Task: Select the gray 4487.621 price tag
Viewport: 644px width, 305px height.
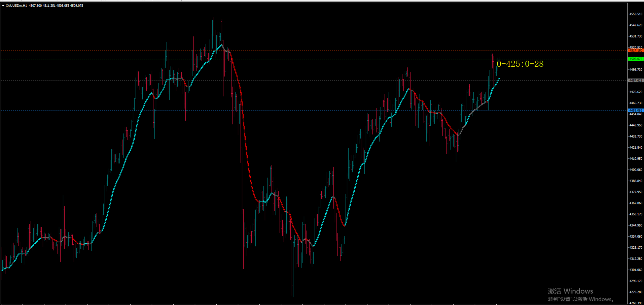Action: click(x=636, y=81)
